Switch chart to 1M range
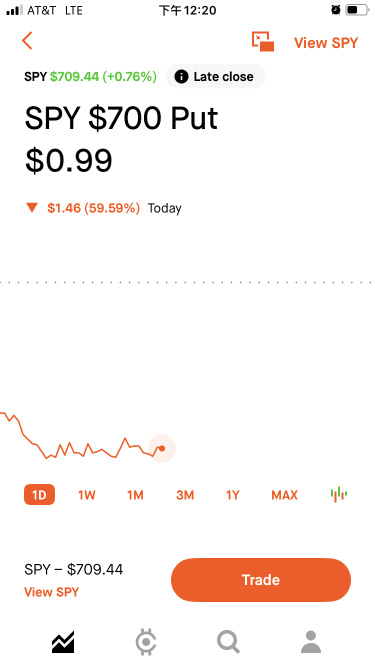Image resolution: width=375 pixels, height=667 pixels. pyautogui.click(x=135, y=495)
